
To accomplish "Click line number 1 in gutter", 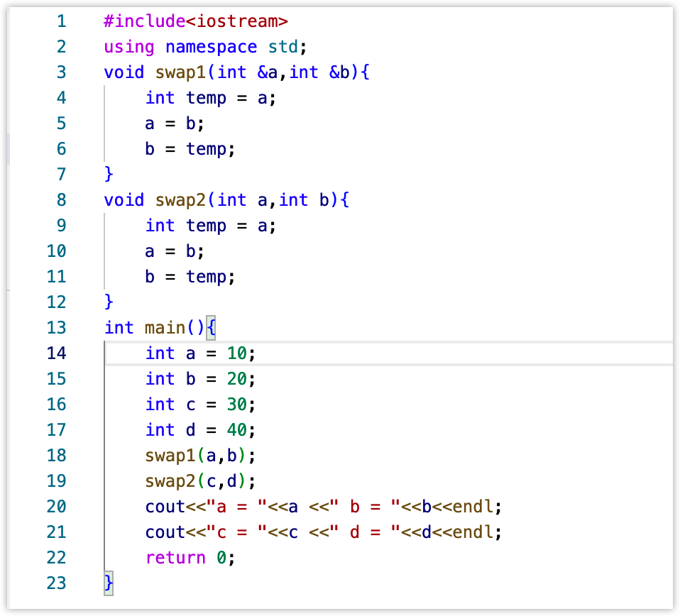I will (62, 21).
